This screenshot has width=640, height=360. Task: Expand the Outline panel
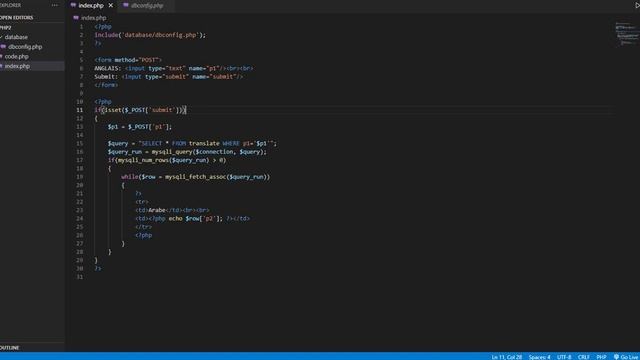tap(10, 348)
